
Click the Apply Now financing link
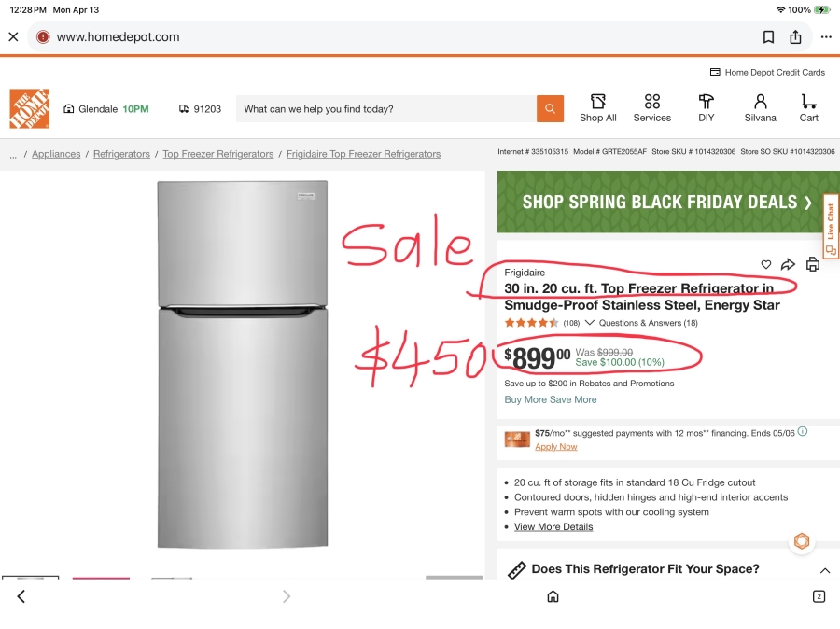coord(556,447)
